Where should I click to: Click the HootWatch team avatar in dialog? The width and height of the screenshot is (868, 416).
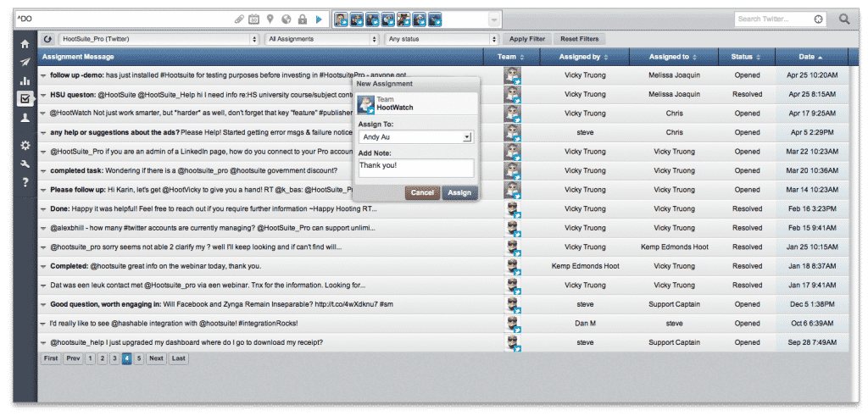[x=366, y=104]
